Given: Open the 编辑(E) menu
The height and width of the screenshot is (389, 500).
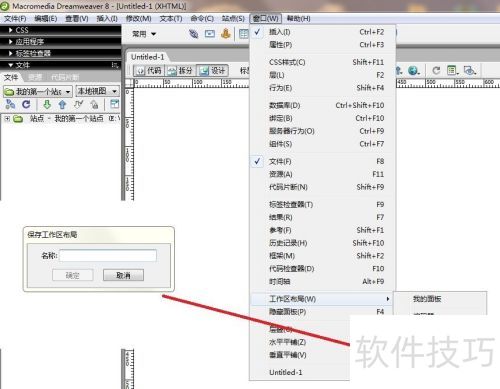Looking at the screenshot, I should [46, 19].
